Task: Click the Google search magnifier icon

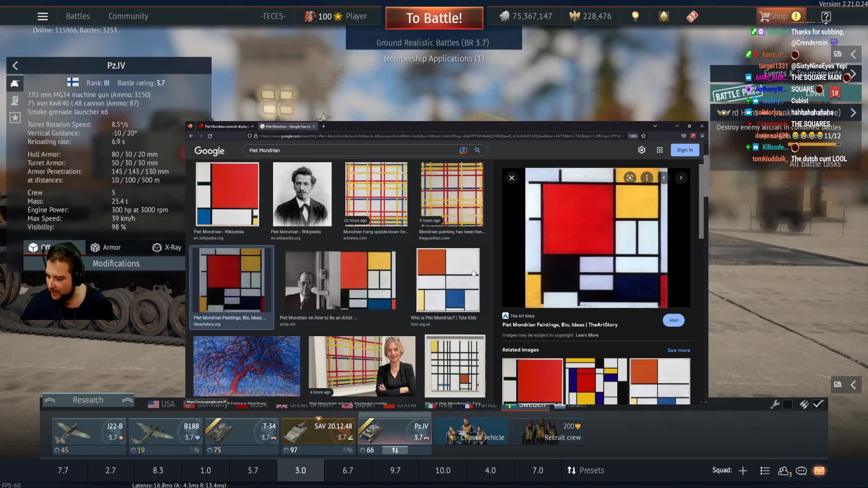Action: coord(477,150)
